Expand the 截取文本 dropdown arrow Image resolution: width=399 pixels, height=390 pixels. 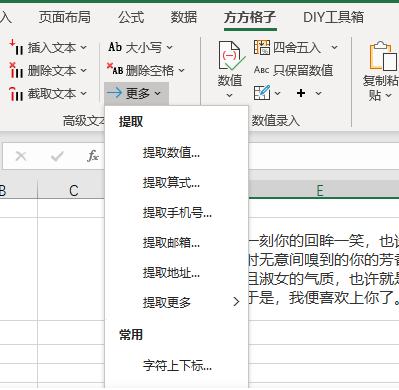(84, 94)
